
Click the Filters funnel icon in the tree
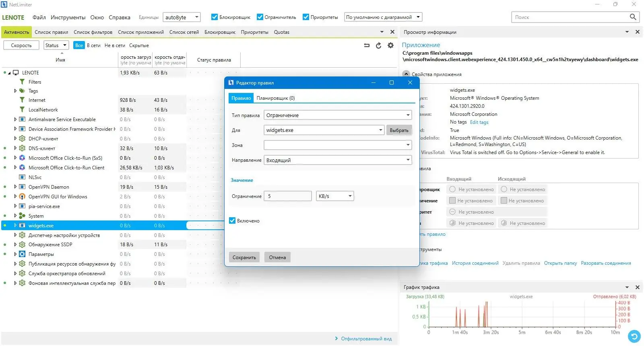pos(22,82)
